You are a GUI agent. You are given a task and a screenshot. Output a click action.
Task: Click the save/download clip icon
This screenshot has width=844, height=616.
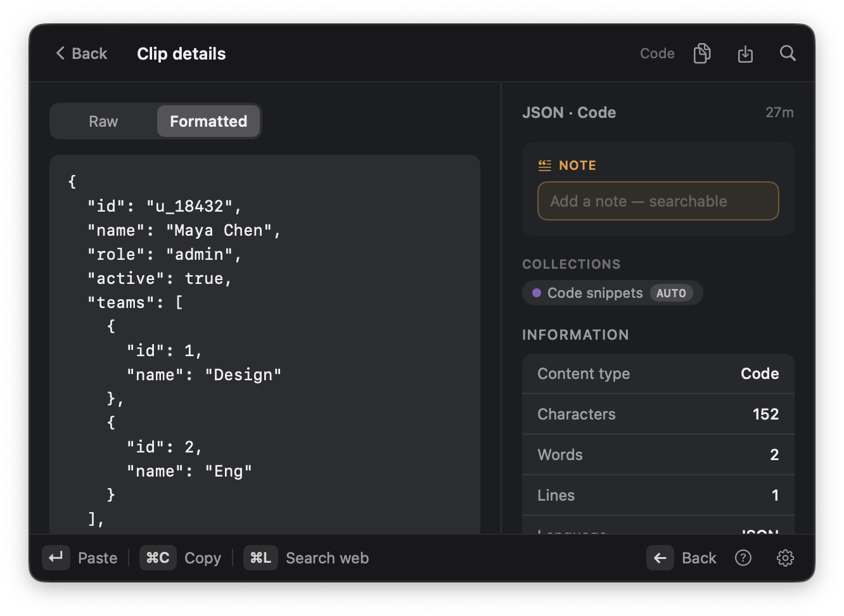pyautogui.click(x=745, y=54)
